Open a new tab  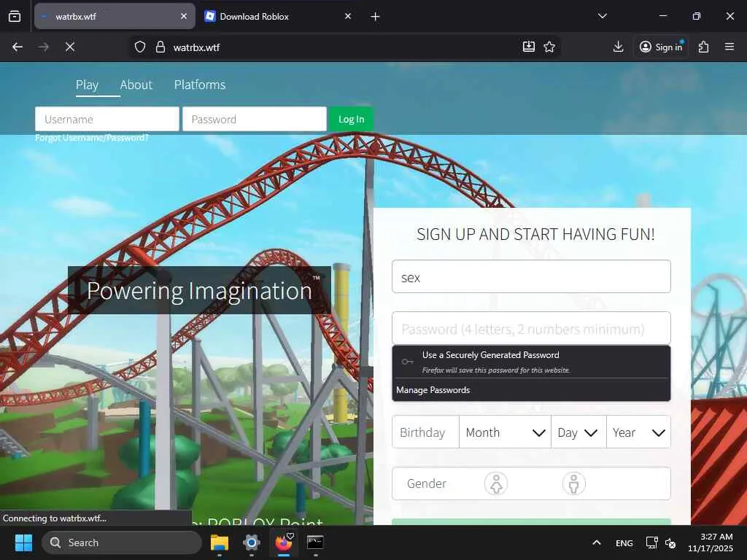pyautogui.click(x=376, y=17)
